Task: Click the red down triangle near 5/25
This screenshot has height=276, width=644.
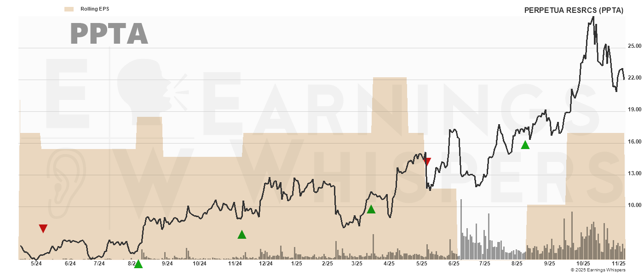Action: coord(427,161)
